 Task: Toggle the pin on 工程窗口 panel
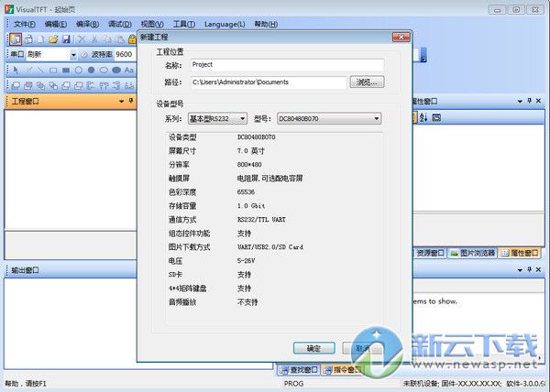(x=131, y=101)
